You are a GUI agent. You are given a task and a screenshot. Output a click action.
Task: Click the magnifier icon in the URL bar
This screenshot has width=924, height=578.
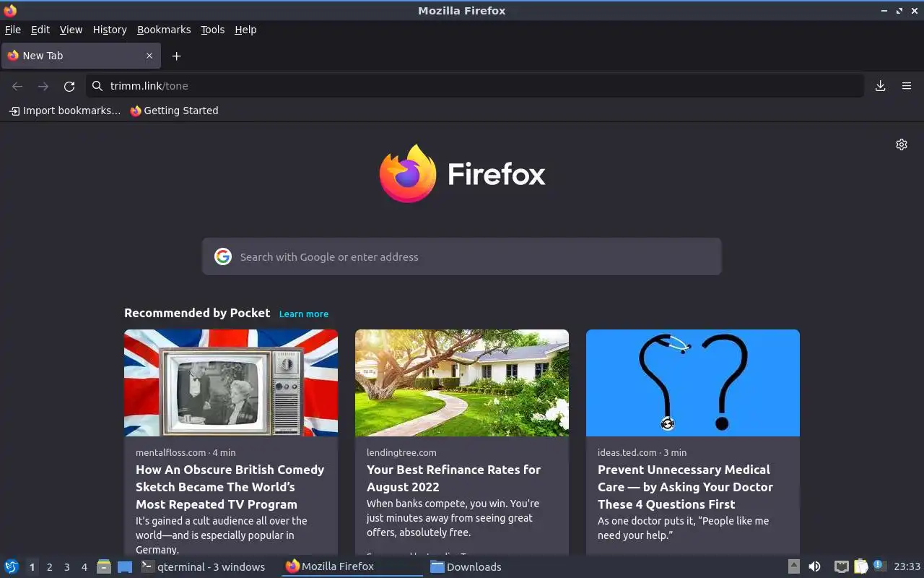pyautogui.click(x=97, y=86)
